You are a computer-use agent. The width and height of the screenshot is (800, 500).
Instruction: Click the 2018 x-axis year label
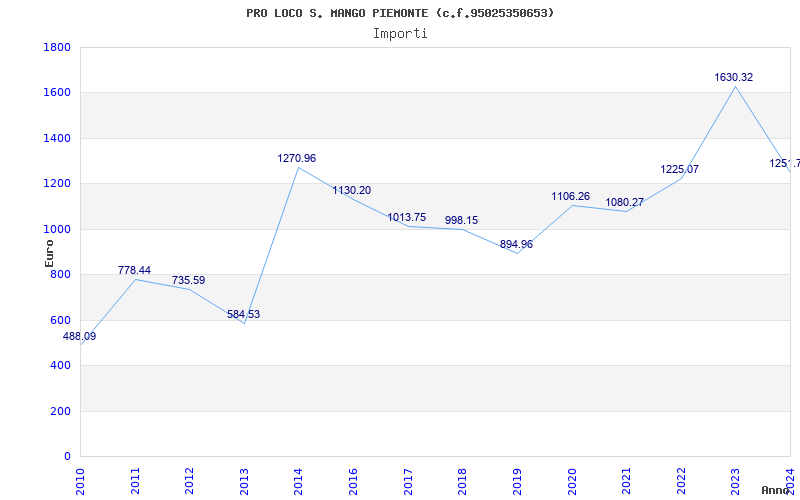462,482
